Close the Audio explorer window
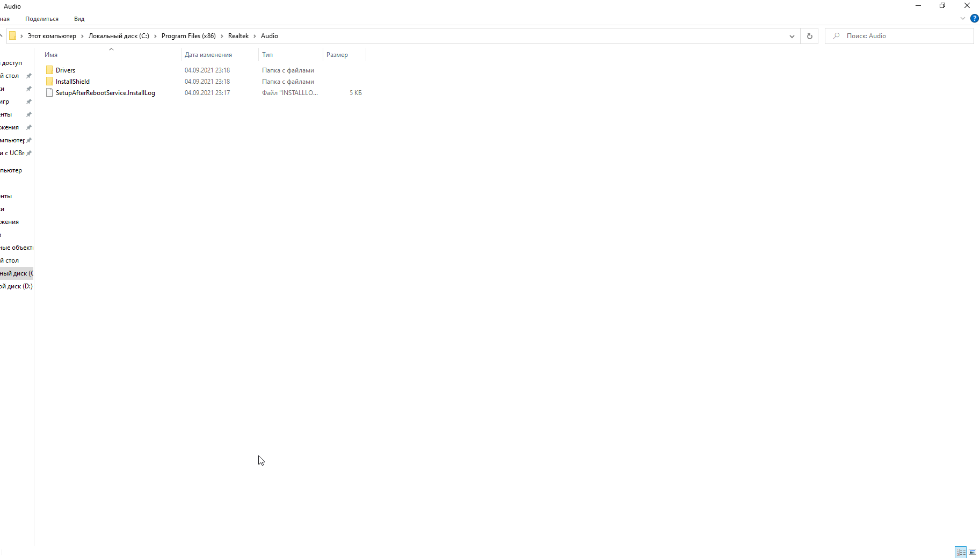Viewport: 980px width, 558px height. click(x=967, y=6)
